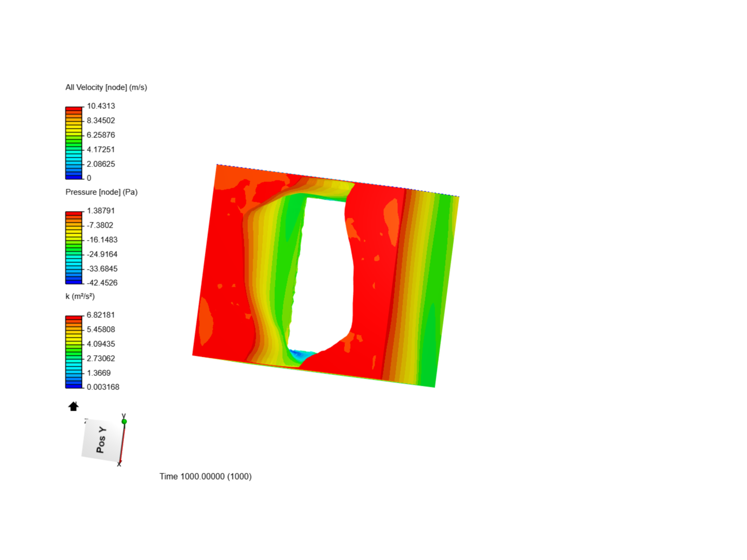Click velocity legend value 2.08625
The image size is (747, 560).
coord(101,164)
